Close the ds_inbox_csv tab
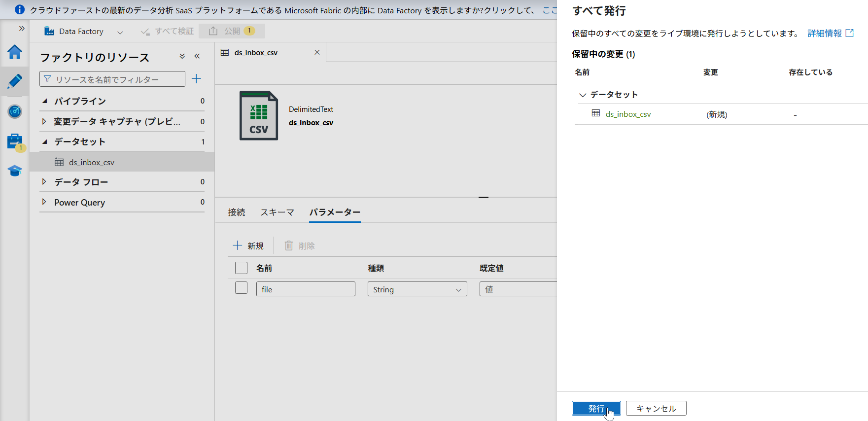Screen dimensions: 868x421 317,52
